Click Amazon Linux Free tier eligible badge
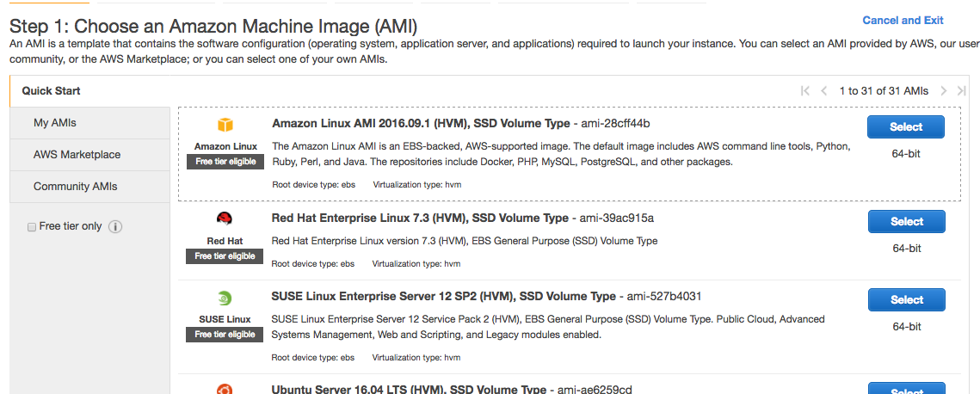This screenshot has height=394, width=980. pos(225,162)
